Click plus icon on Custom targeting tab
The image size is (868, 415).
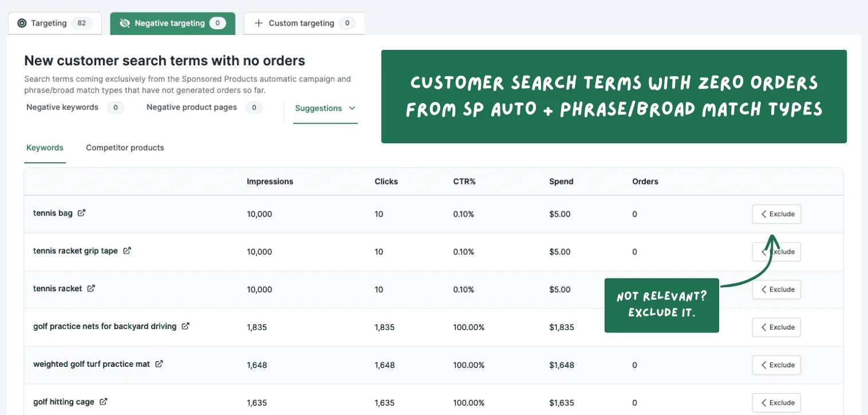258,24
